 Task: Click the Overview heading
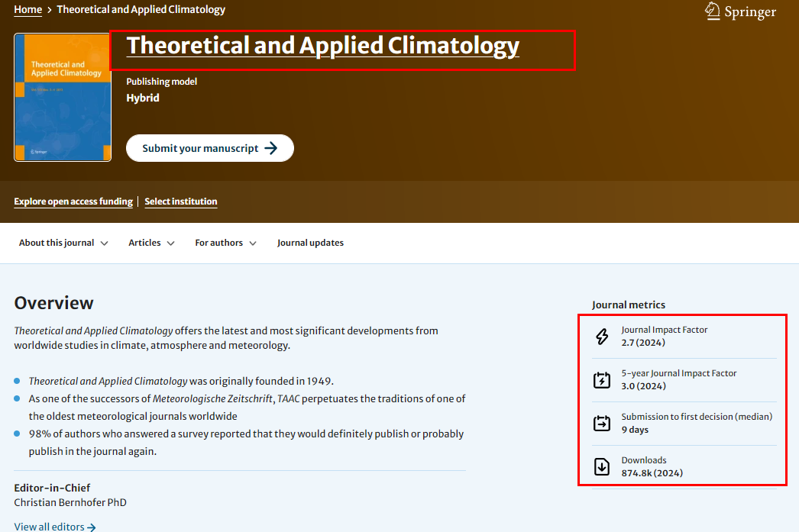click(54, 303)
